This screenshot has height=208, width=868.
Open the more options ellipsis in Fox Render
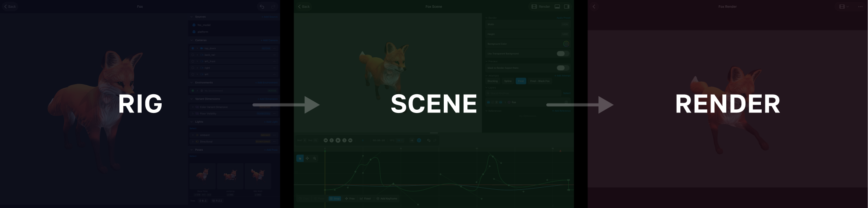(860, 6)
